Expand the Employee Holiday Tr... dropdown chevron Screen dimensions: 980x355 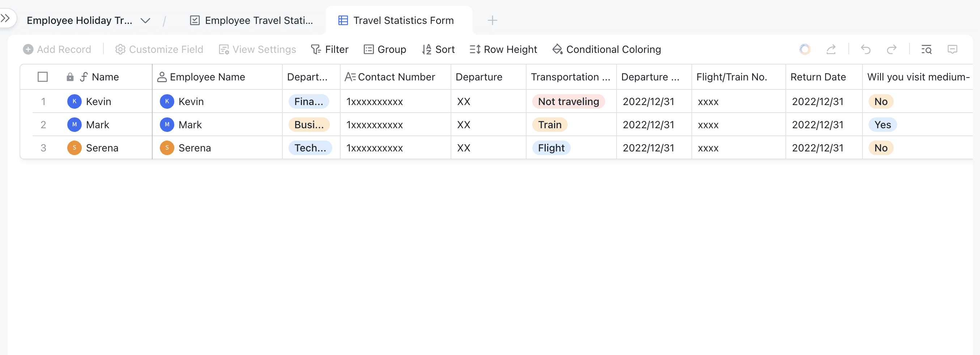click(145, 21)
